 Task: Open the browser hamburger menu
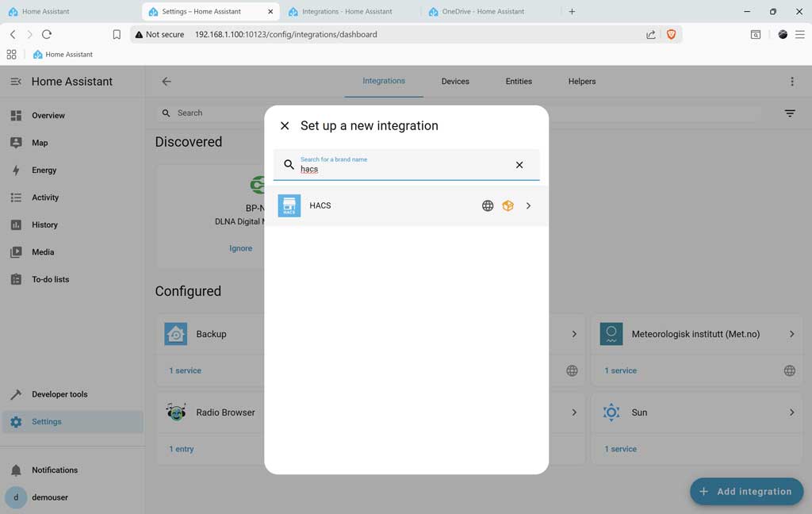(x=799, y=34)
